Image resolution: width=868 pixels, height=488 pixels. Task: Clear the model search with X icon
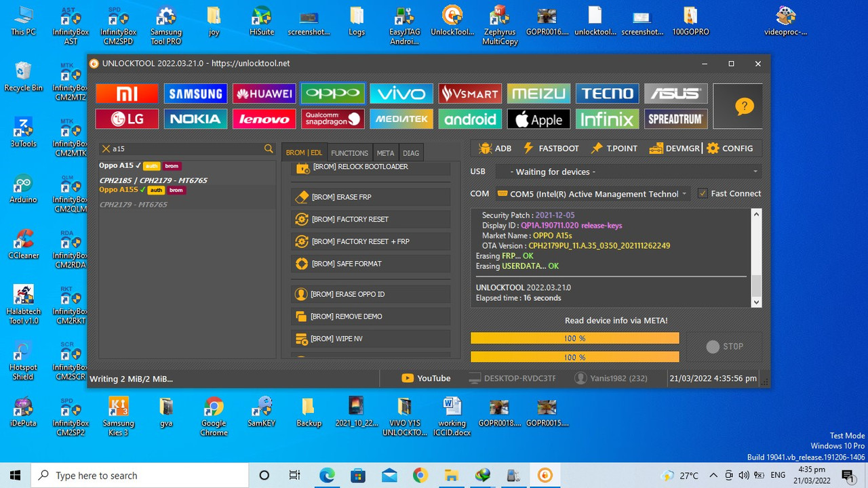click(106, 148)
